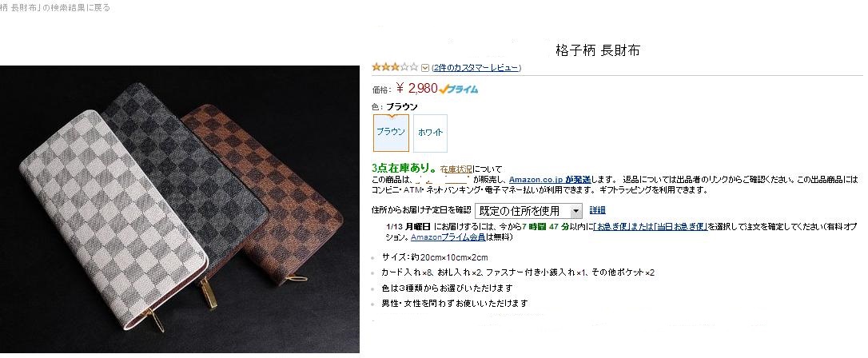Click the お急ぎ便または当日お急ぎ便 link
Screen dimensions: 868x358
tap(650, 226)
